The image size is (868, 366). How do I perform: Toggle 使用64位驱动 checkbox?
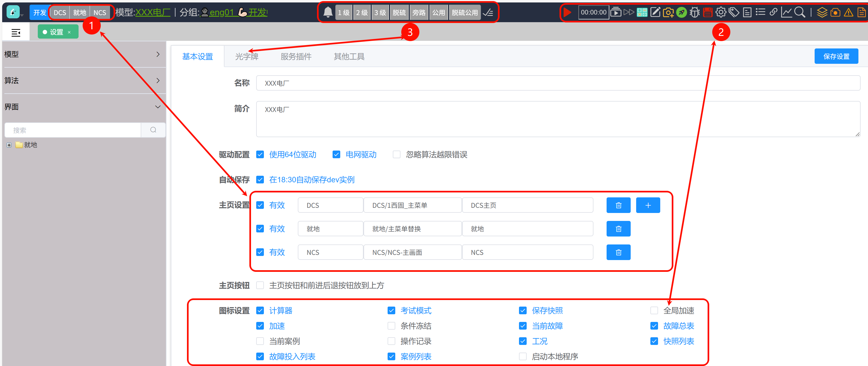(x=260, y=154)
